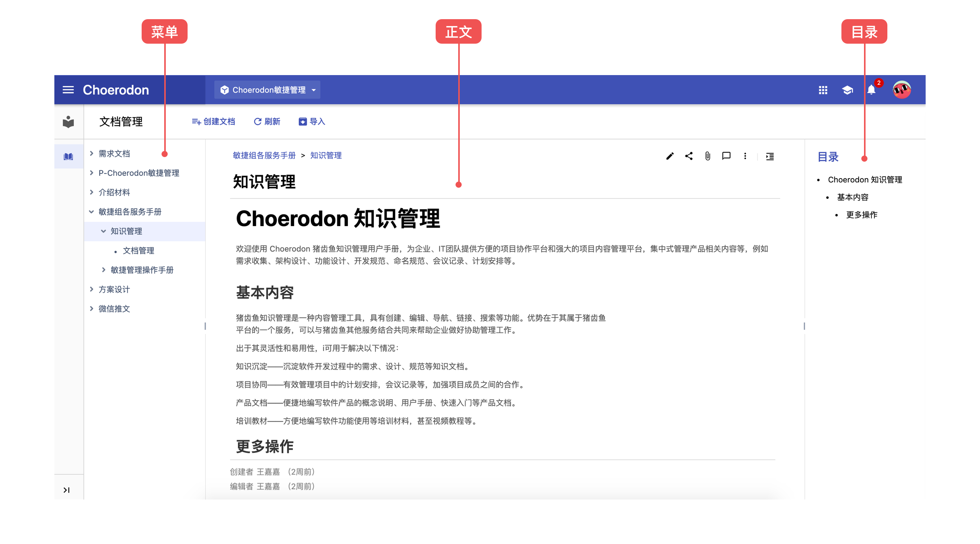Click the 创建者 王嘉嘉 line

272,472
